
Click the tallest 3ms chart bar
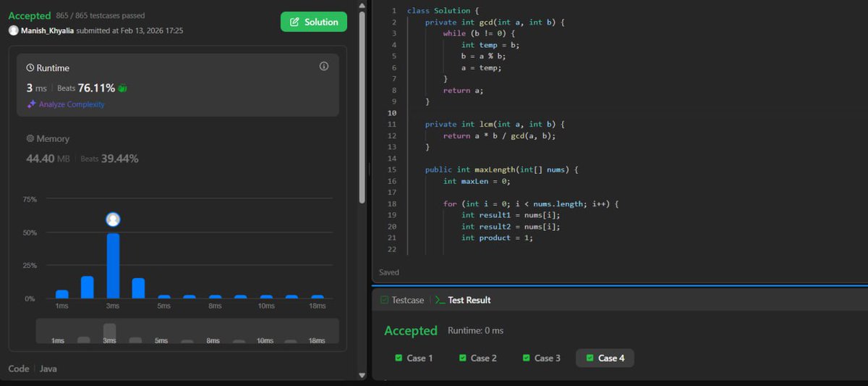113,266
